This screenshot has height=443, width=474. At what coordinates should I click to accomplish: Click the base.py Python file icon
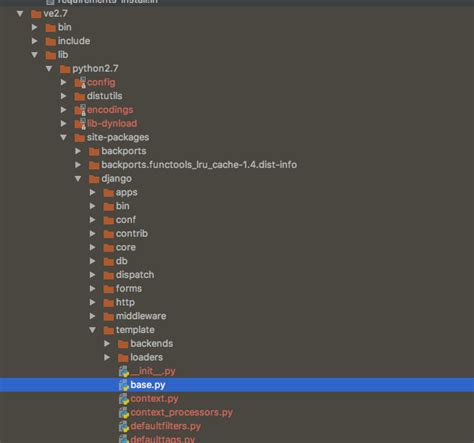coord(124,385)
